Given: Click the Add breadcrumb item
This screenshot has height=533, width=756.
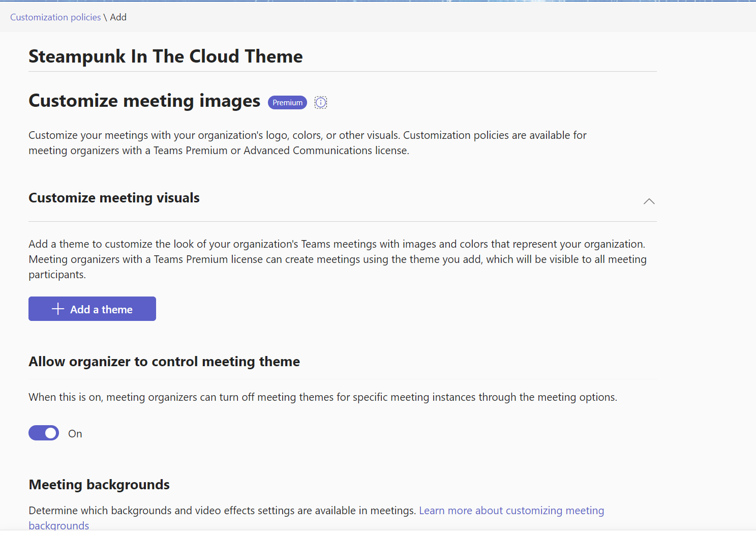Looking at the screenshot, I should pyautogui.click(x=118, y=17).
